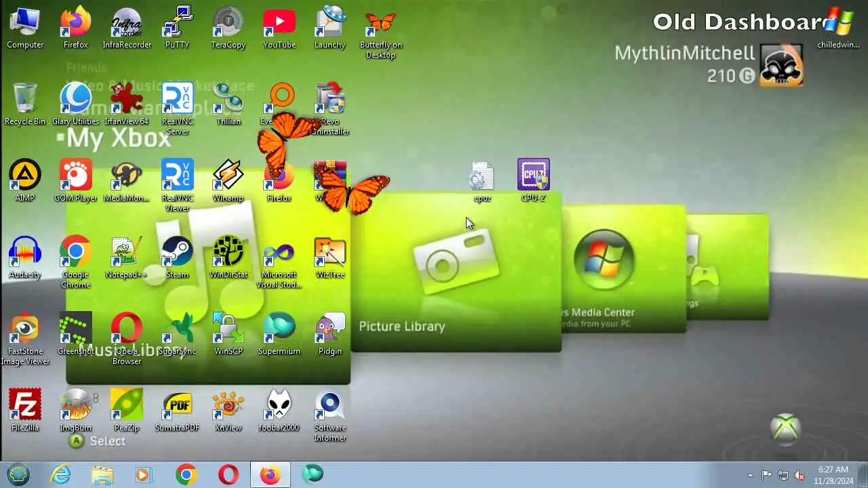This screenshot has width=868, height=488.
Task: Launch FileZilla from the desktop
Action: coord(25,411)
